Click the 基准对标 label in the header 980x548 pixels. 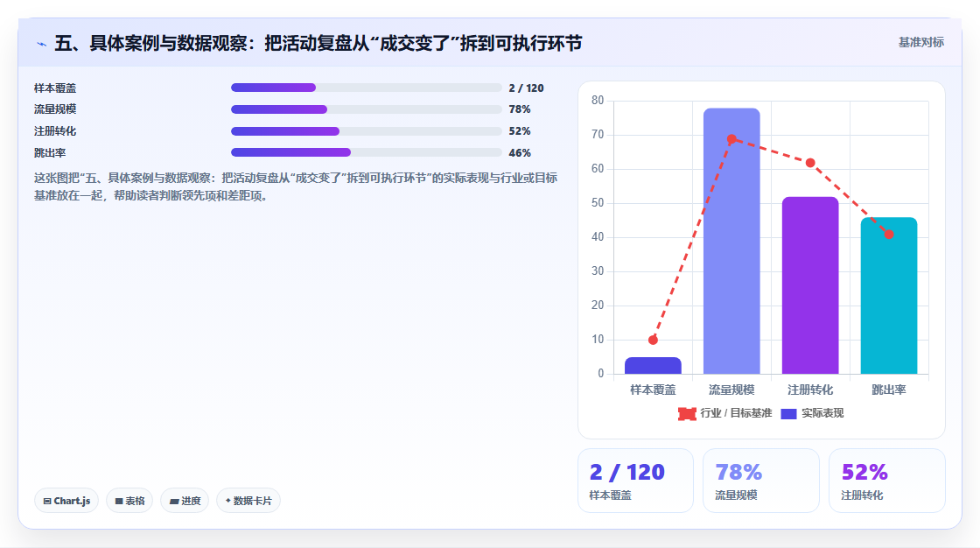coord(921,43)
